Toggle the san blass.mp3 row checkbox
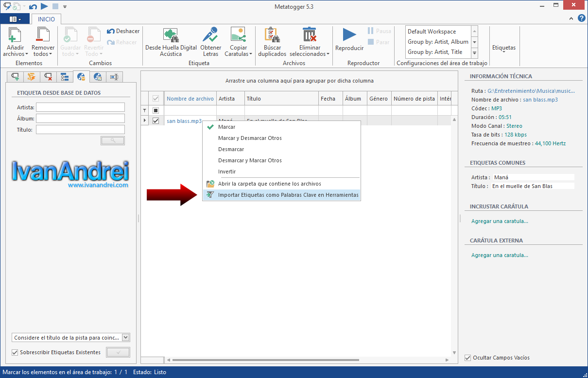This screenshot has height=378, width=588. click(156, 120)
